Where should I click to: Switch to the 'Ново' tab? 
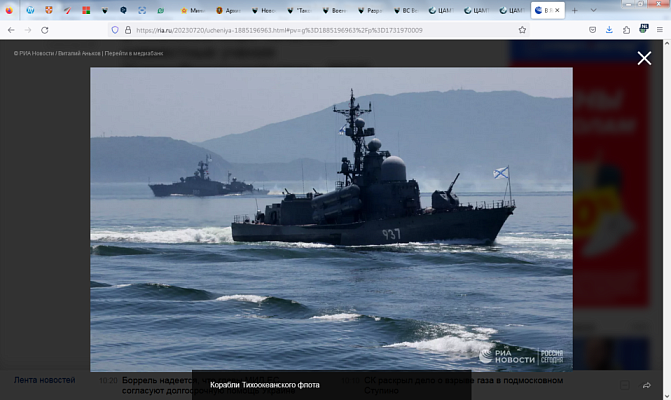pyautogui.click(x=263, y=10)
